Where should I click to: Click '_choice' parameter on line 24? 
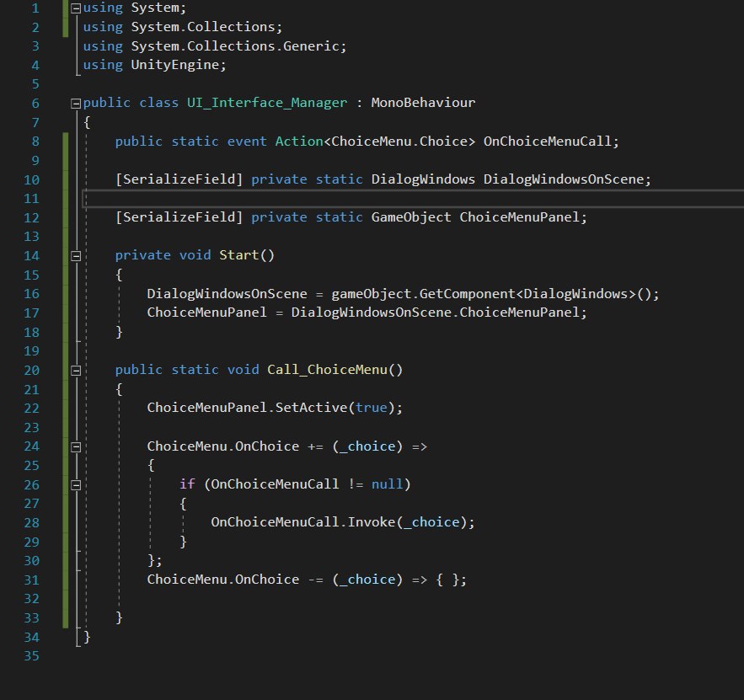pos(367,446)
